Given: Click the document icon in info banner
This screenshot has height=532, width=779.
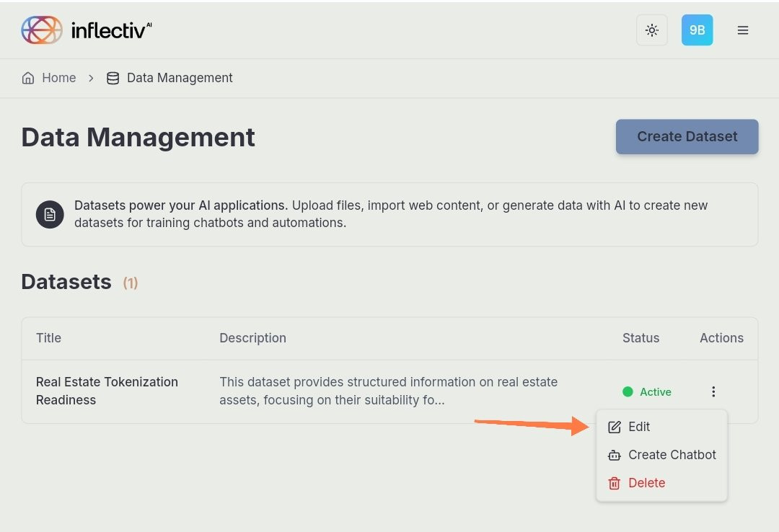Looking at the screenshot, I should pos(50,215).
